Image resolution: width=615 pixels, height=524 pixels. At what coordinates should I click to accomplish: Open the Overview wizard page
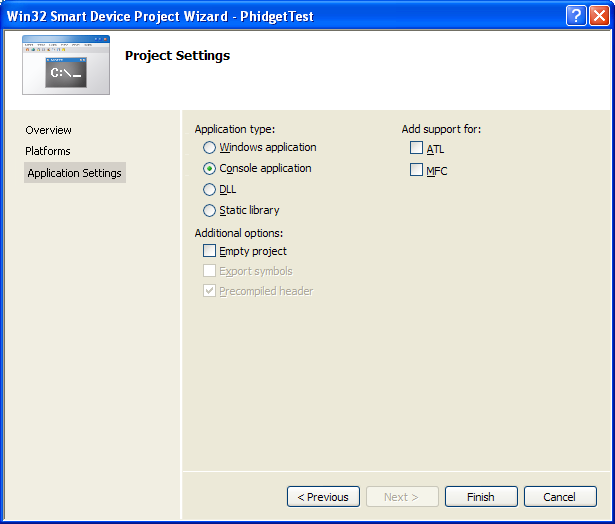click(48, 130)
